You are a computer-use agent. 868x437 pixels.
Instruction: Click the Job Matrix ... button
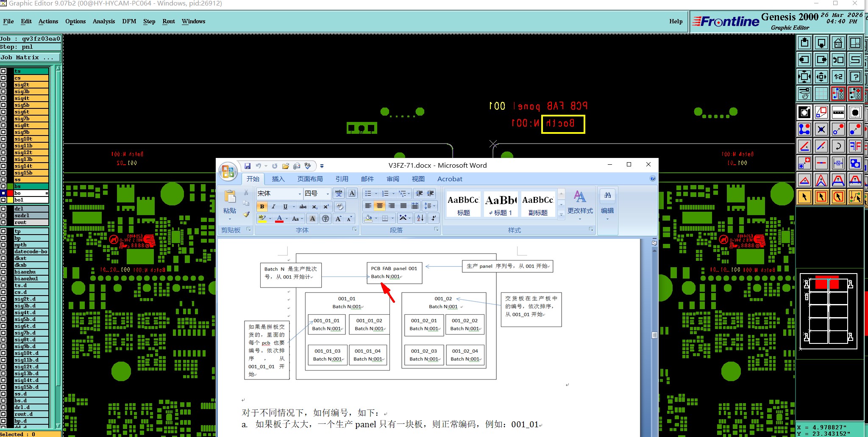30,57
